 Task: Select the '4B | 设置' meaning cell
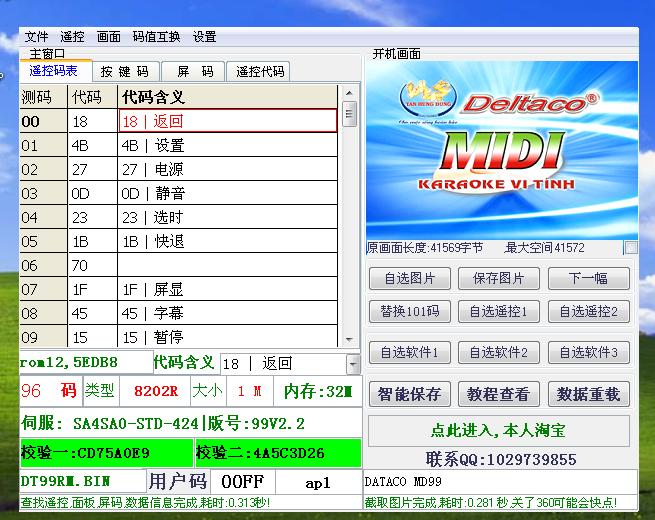[x=228, y=145]
